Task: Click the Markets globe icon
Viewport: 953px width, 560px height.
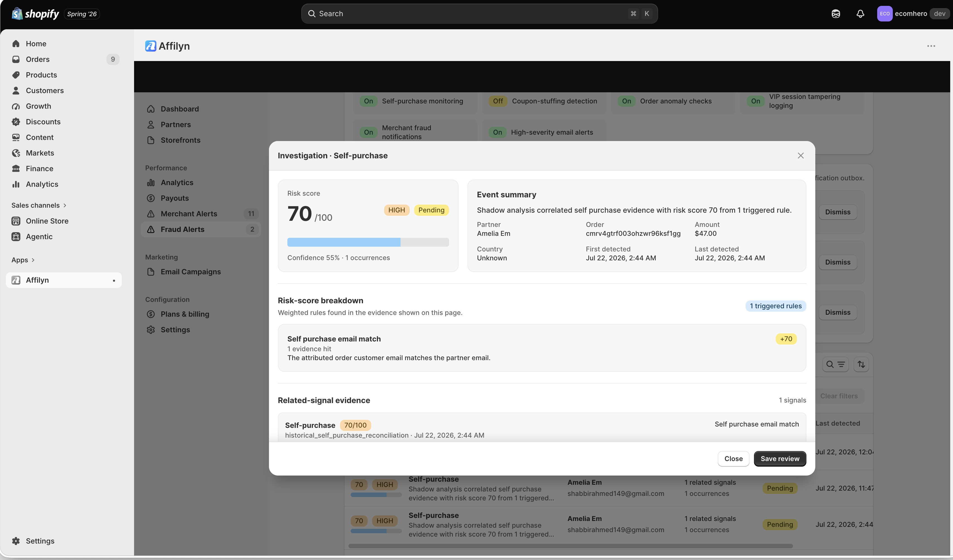Action: pyautogui.click(x=16, y=153)
